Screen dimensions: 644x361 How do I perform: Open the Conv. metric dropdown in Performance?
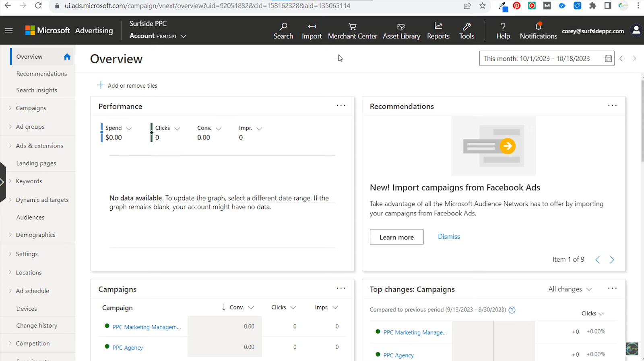point(219,129)
